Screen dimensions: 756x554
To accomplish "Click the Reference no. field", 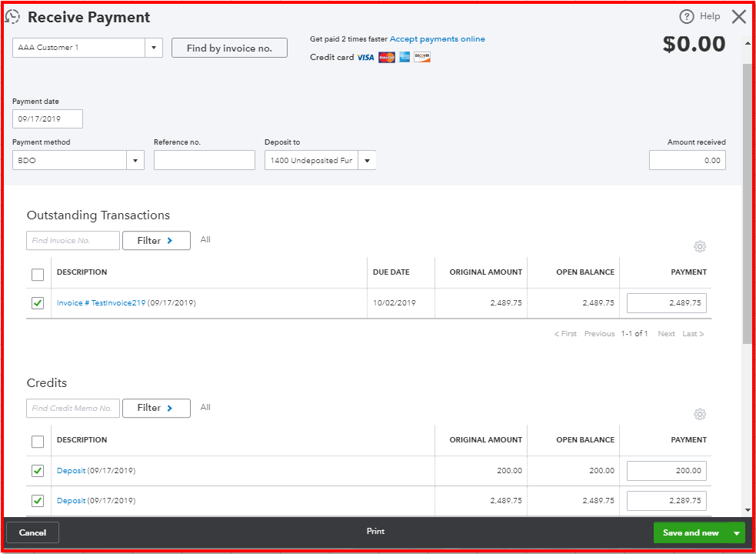I will point(205,160).
